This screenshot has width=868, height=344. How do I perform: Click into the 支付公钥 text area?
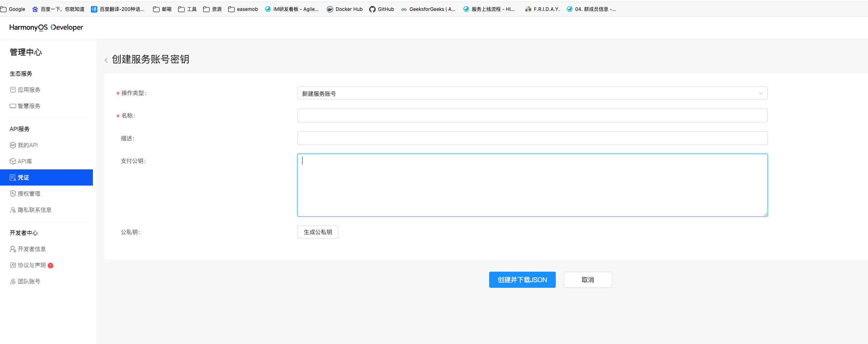(x=532, y=185)
